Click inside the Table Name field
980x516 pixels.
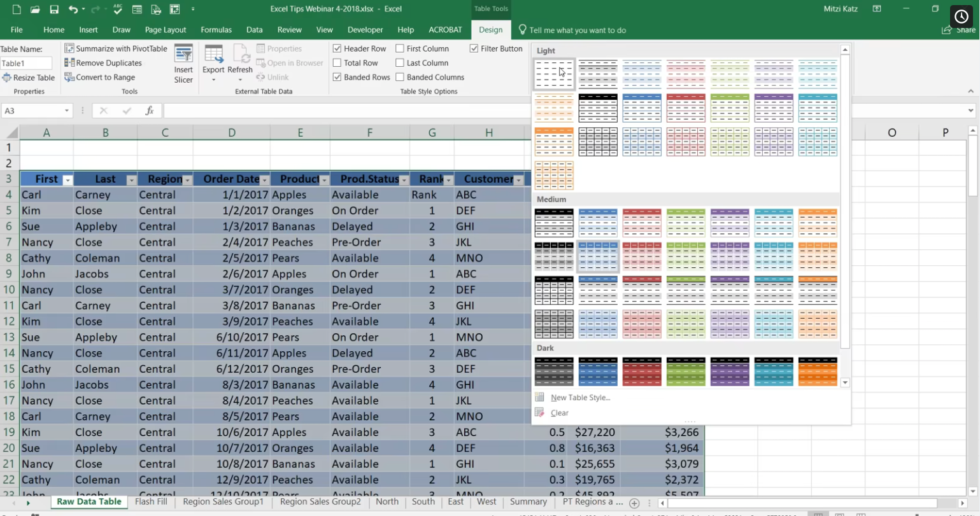click(x=25, y=63)
